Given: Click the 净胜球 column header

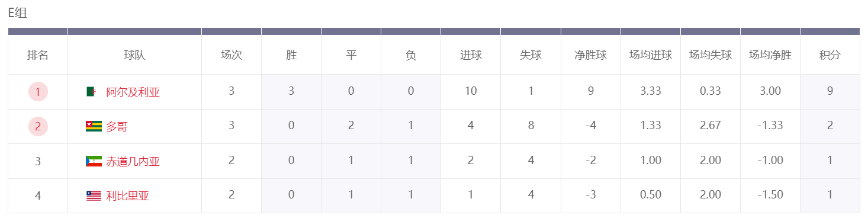Looking at the screenshot, I should click(590, 55).
